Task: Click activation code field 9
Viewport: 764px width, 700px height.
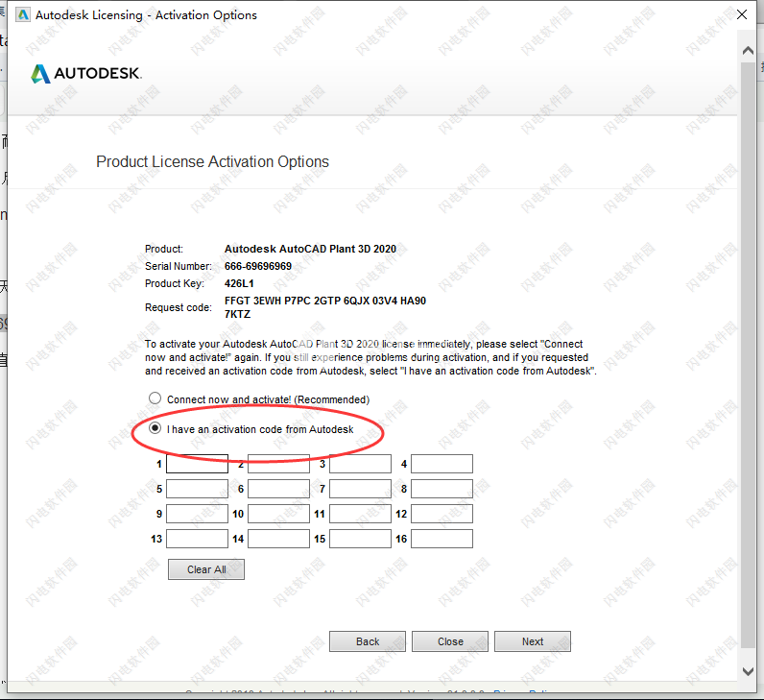Action: 198,514
